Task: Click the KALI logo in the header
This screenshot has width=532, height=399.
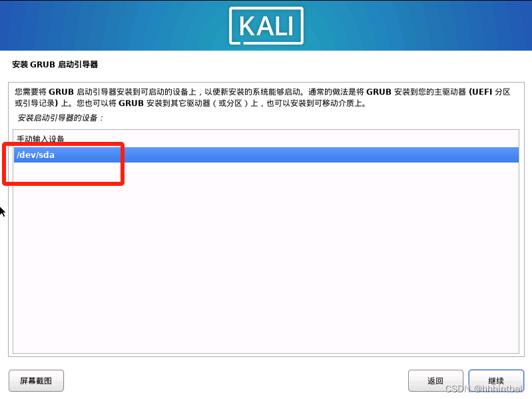Action: coord(266,26)
